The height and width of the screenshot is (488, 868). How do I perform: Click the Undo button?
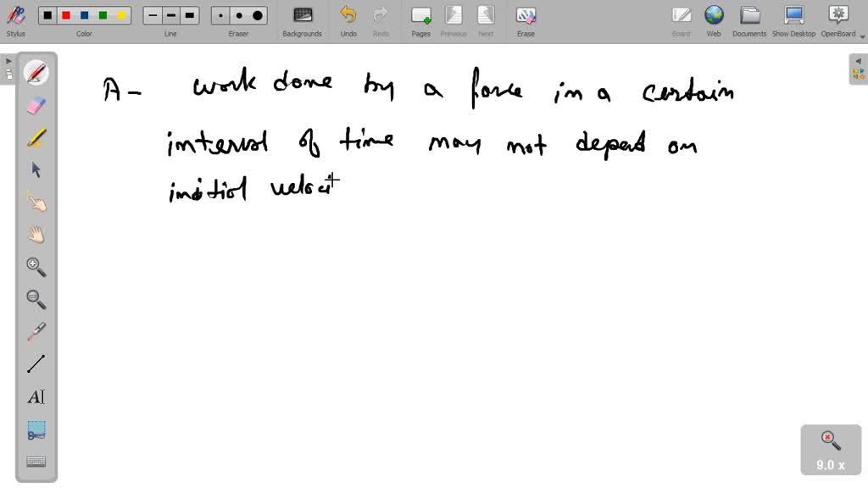pyautogui.click(x=348, y=19)
